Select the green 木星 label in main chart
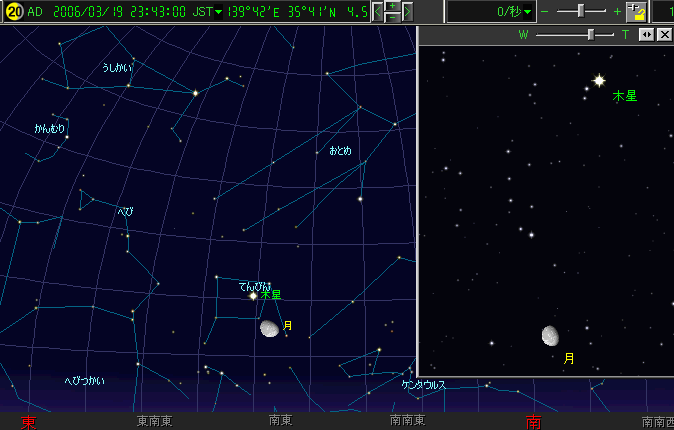This screenshot has height=430, width=674. (x=271, y=295)
